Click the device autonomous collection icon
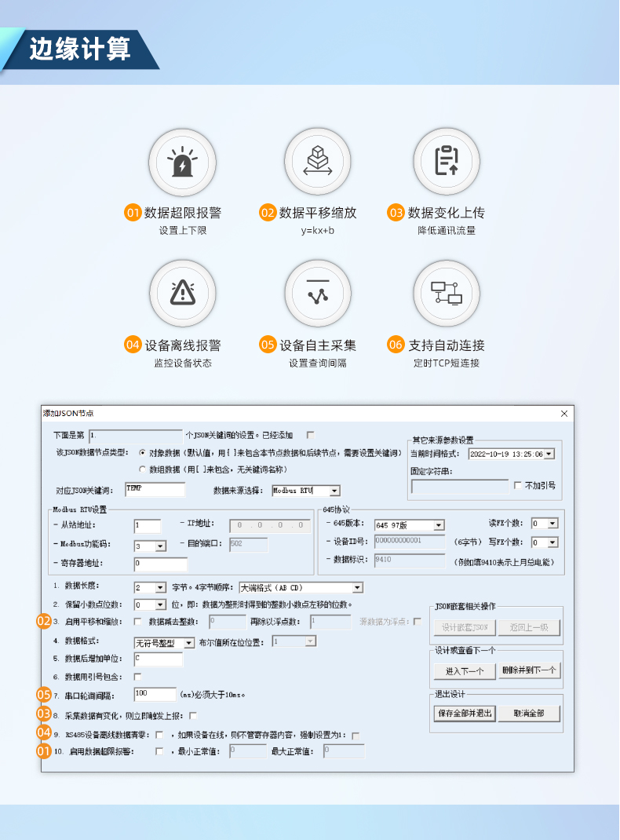620x840 pixels. pyautogui.click(x=317, y=294)
